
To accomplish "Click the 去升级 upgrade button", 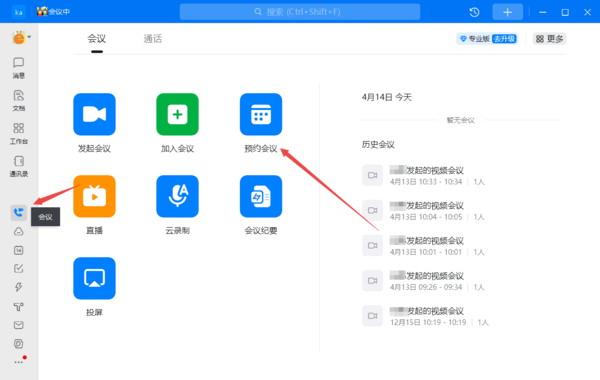I will [x=504, y=39].
